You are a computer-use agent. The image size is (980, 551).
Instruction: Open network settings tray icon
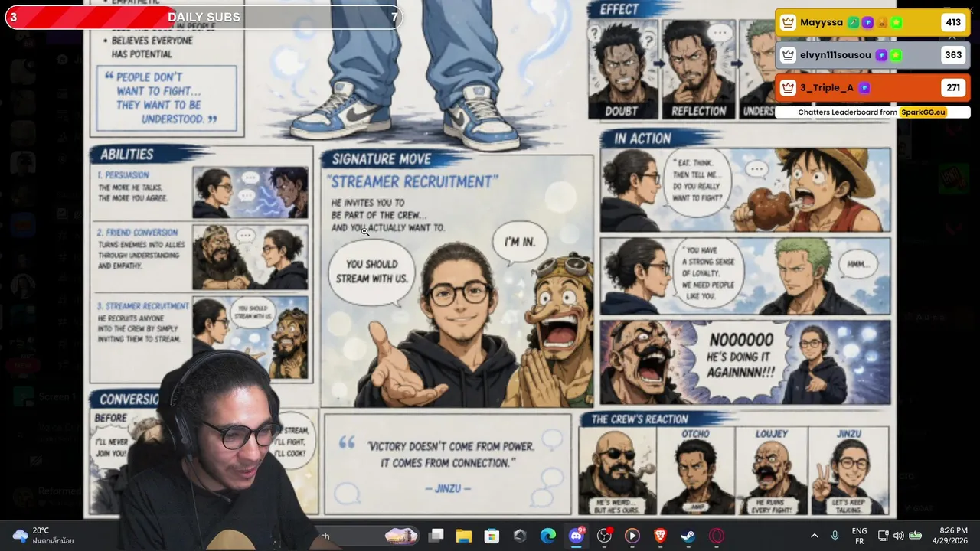click(x=883, y=535)
